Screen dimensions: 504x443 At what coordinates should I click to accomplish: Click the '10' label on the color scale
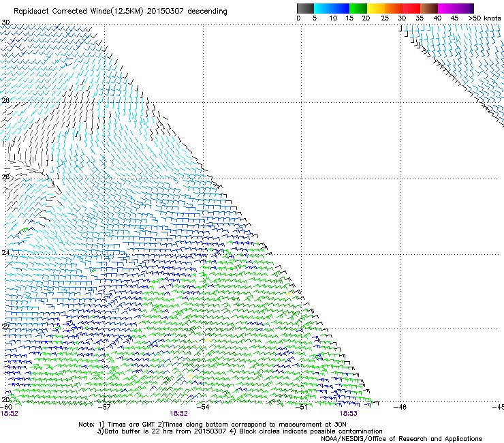(333, 18)
